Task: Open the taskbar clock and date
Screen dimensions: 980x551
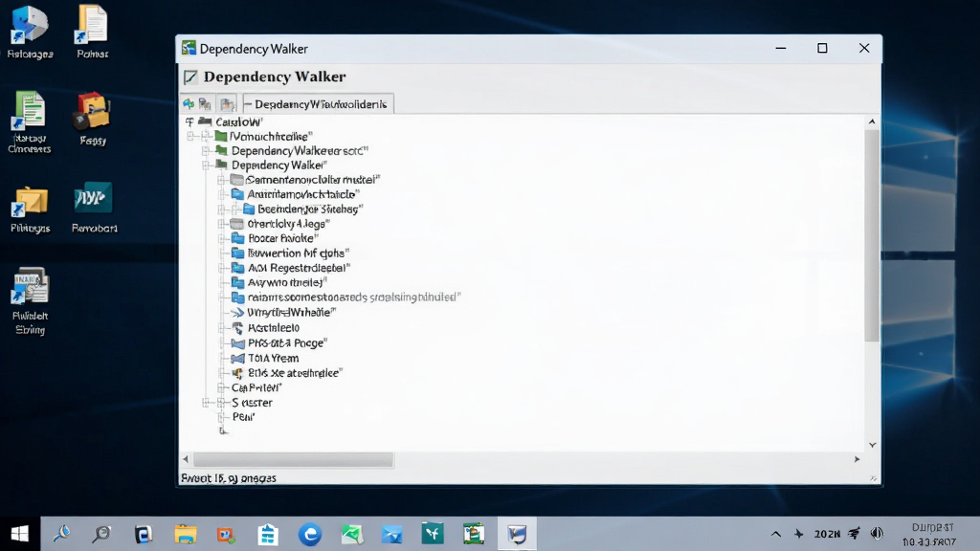Action: (x=929, y=535)
